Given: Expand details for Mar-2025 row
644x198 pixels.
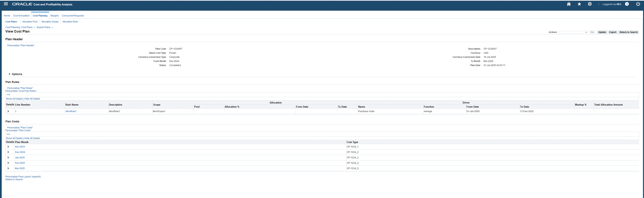Looking at the screenshot, I should (8, 169).
